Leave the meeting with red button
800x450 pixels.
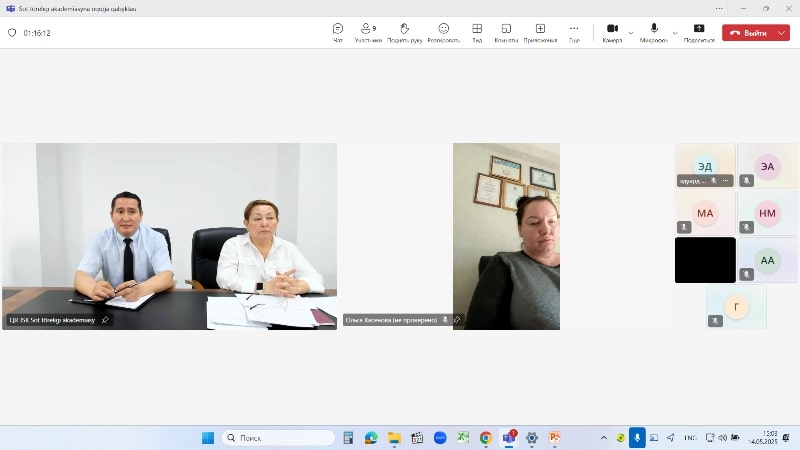coord(749,33)
